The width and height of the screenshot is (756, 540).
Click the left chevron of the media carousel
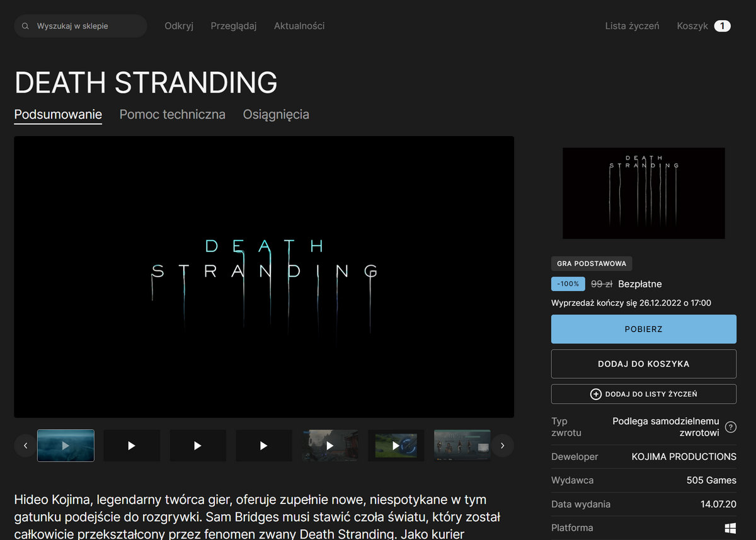click(25, 445)
